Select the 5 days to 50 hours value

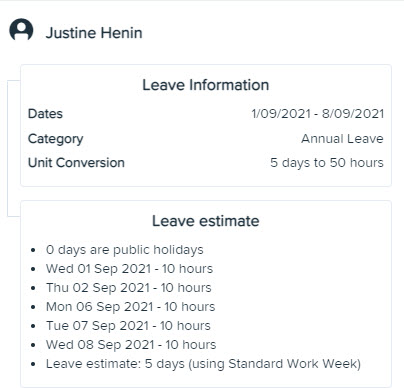point(327,163)
